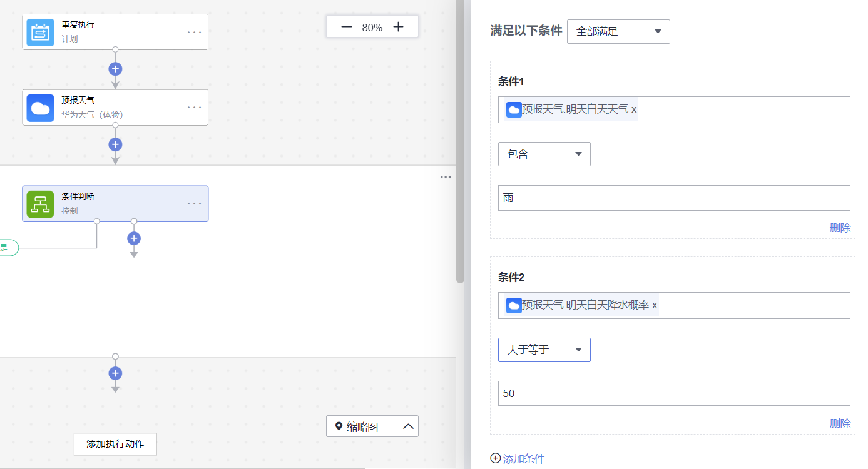Select the 是 branch label
Screen dimensions: 868x469
[6, 248]
